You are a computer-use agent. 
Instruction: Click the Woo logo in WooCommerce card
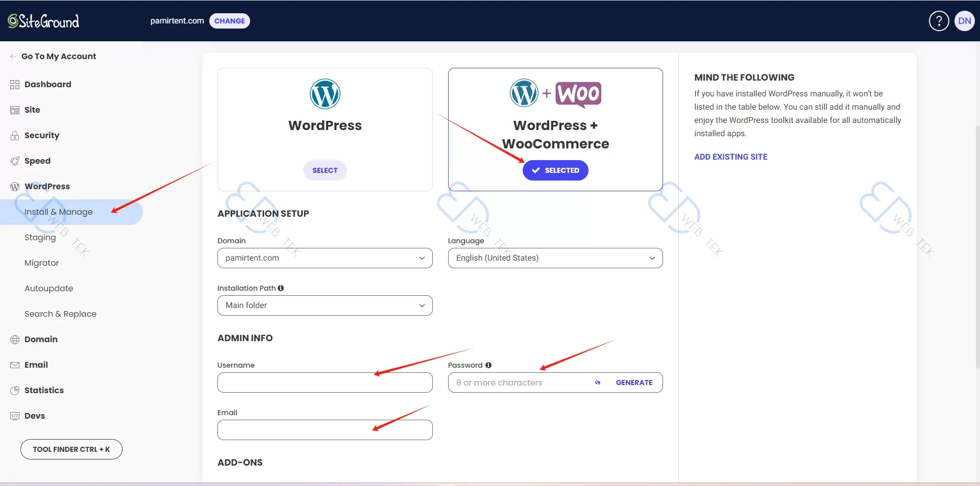[578, 94]
